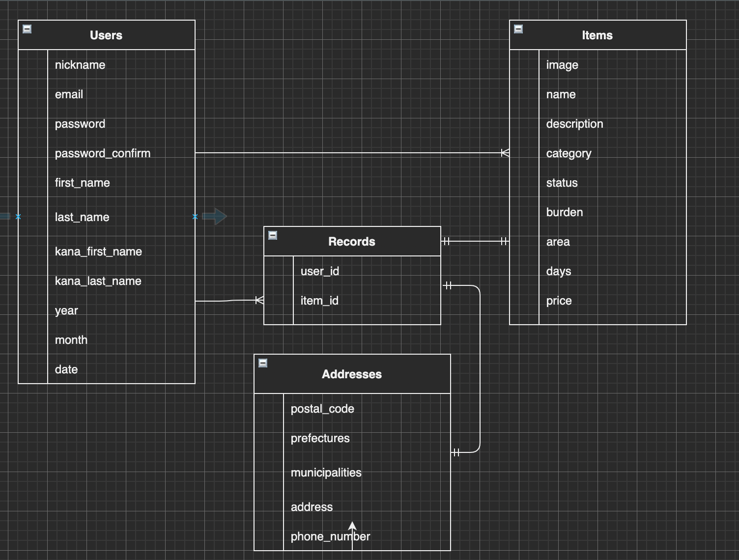739x560 pixels.
Task: Select the category row in Items
Action: [x=598, y=153]
